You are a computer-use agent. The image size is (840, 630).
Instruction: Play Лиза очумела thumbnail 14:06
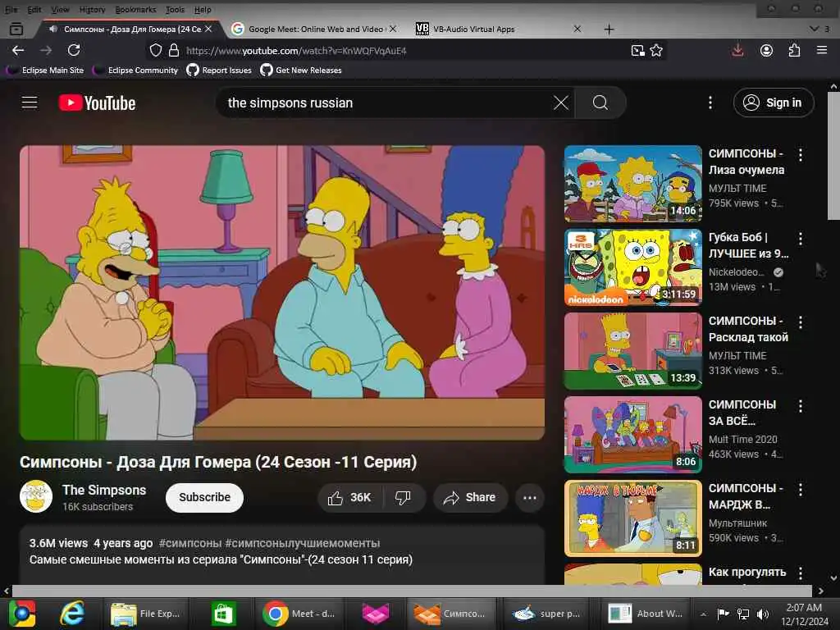632,184
